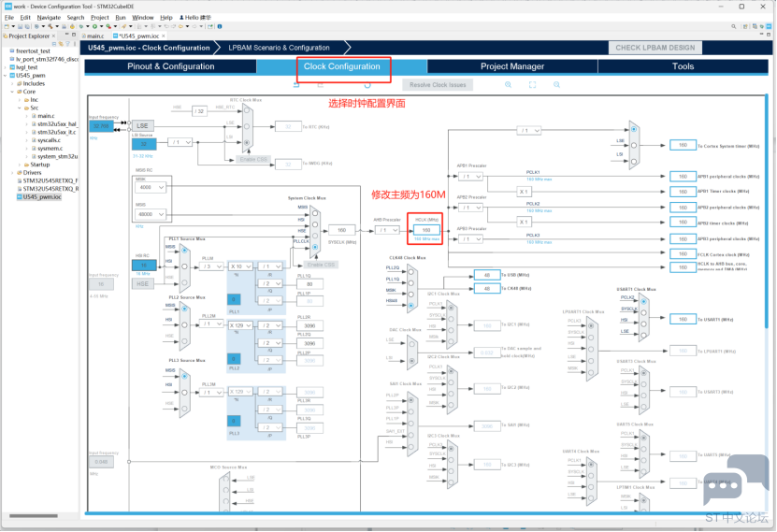Open the APB2 Prescaler dropdown
777x532 pixels.
pyautogui.click(x=470, y=208)
